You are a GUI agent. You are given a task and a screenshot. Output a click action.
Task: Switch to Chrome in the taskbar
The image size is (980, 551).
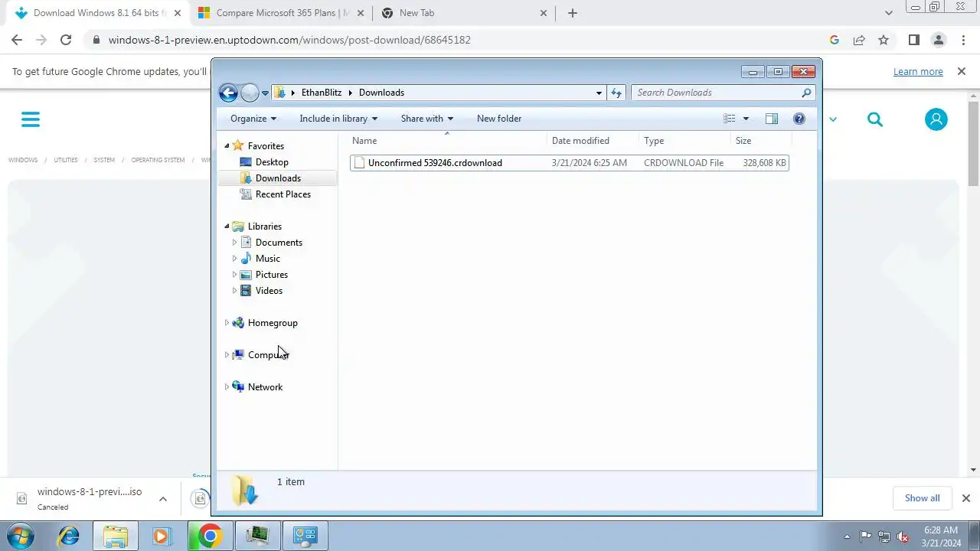[211, 536]
